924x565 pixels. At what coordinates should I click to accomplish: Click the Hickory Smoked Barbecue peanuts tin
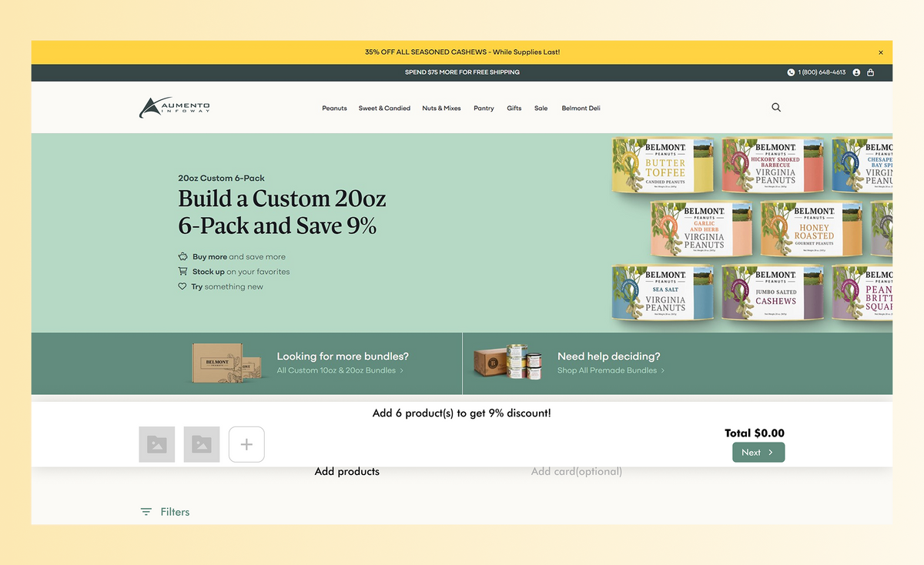pyautogui.click(x=773, y=166)
